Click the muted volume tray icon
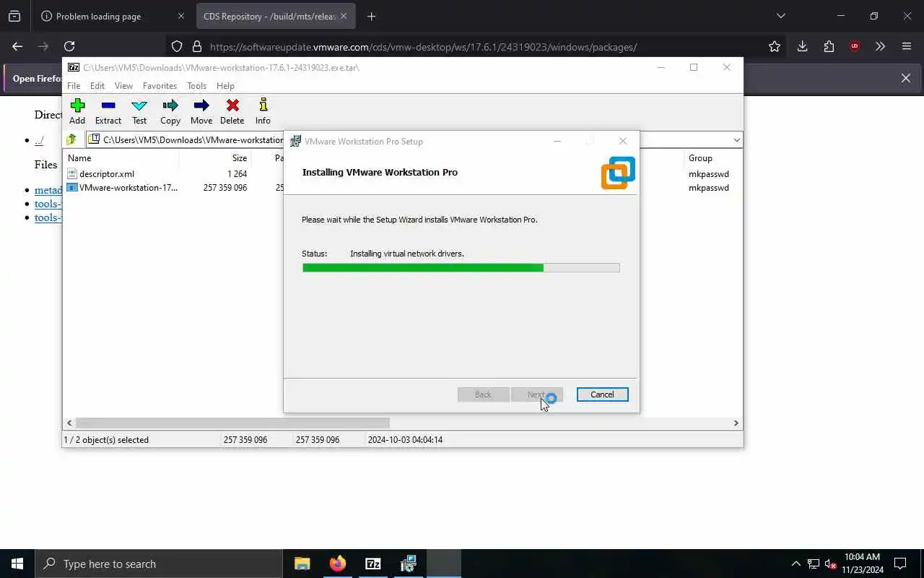This screenshot has height=578, width=924. coord(831,564)
